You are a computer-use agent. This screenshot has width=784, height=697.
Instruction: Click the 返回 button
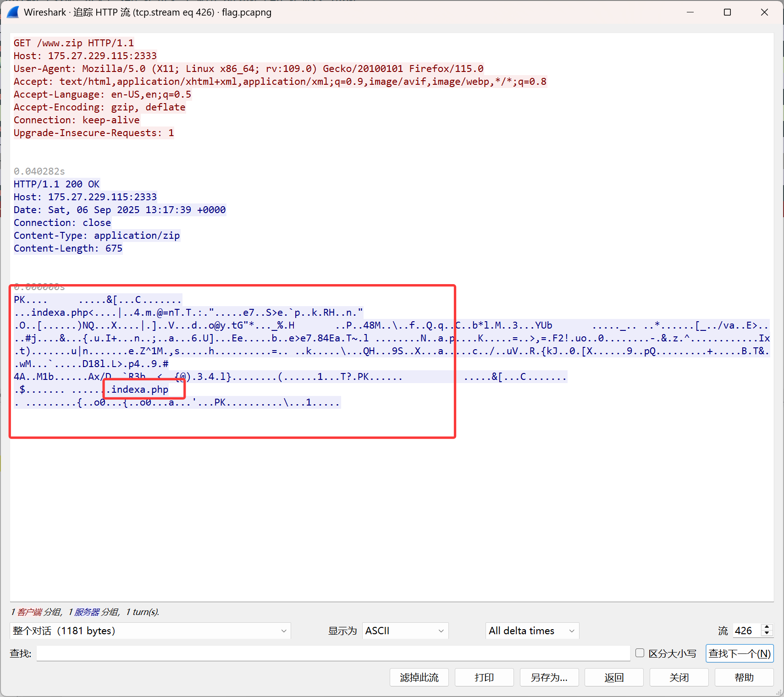point(614,677)
